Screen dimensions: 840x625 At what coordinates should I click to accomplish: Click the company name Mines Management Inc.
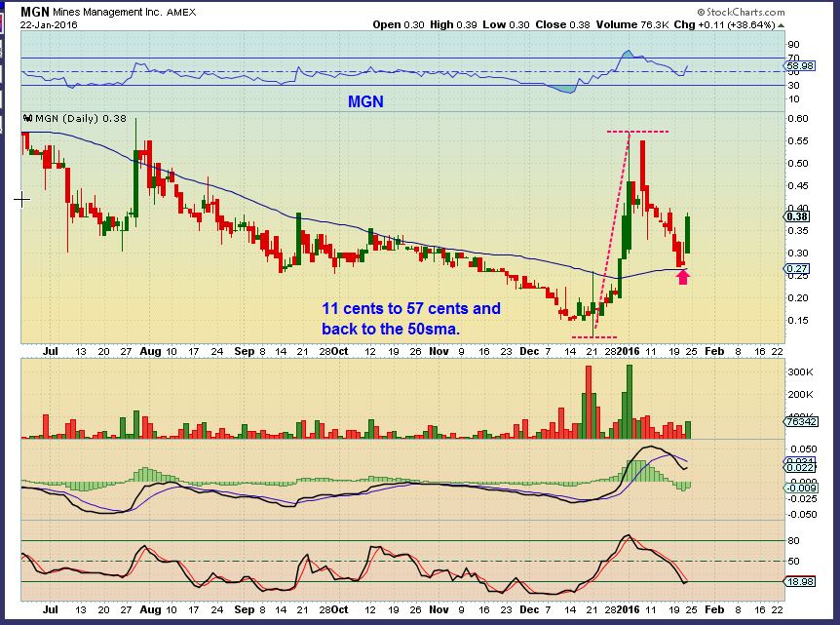(x=107, y=12)
